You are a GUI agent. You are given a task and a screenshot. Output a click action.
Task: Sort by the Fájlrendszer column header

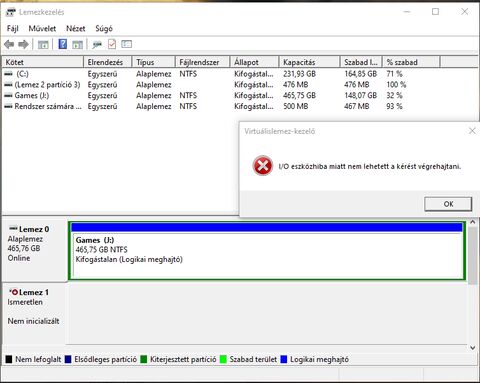coord(202,62)
